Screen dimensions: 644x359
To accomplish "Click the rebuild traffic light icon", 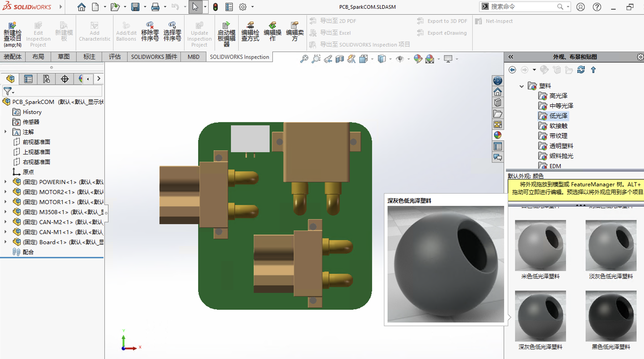I will pos(215,7).
